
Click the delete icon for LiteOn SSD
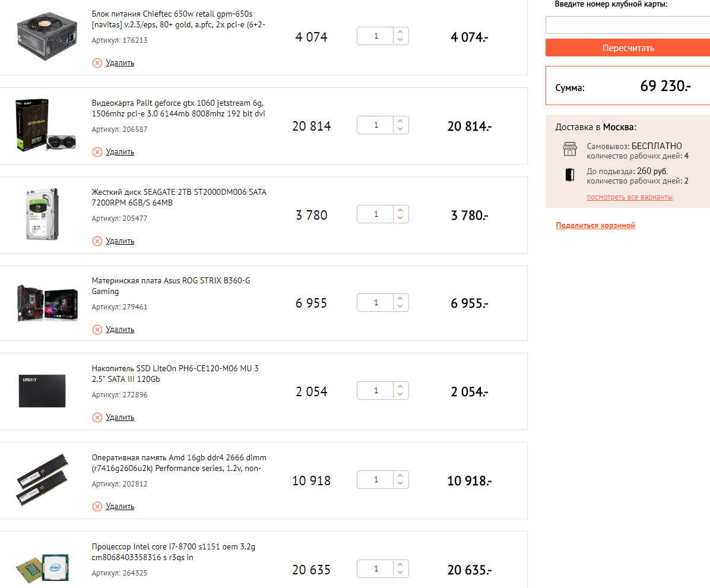coord(97,418)
